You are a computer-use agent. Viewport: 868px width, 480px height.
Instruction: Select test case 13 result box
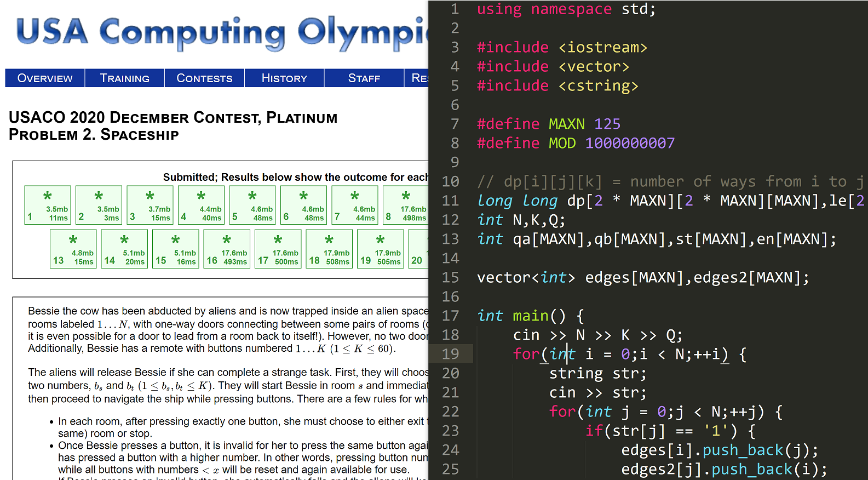[x=73, y=249]
